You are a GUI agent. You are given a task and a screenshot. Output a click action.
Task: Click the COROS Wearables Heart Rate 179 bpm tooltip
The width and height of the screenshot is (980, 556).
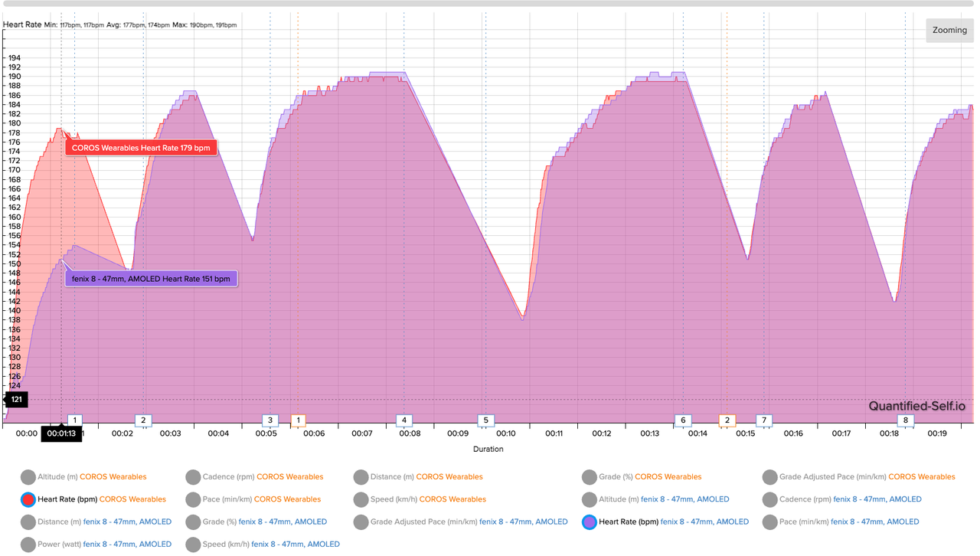click(142, 148)
